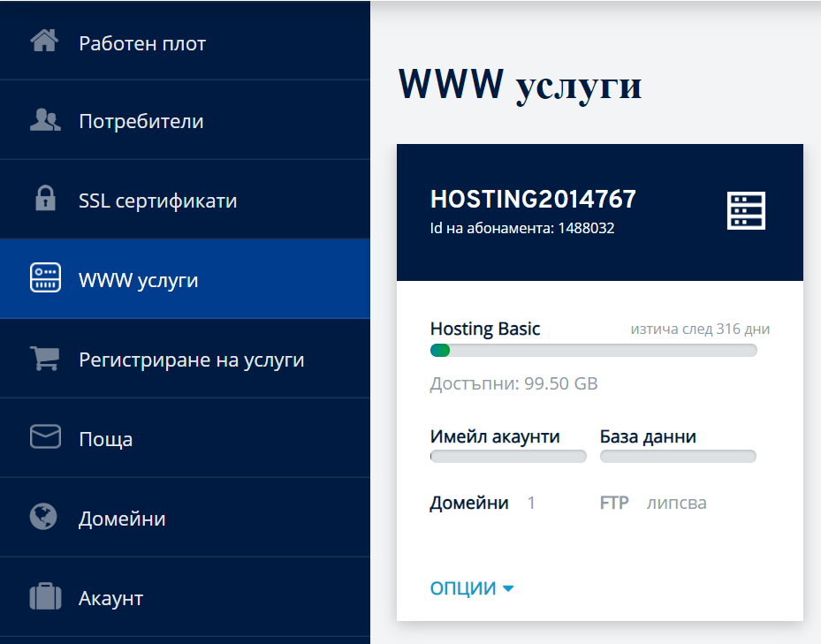Click the home icon beside Работен плот

click(x=44, y=41)
